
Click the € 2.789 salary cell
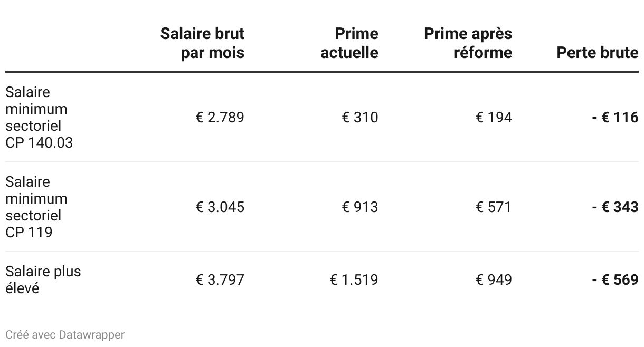tap(220, 117)
